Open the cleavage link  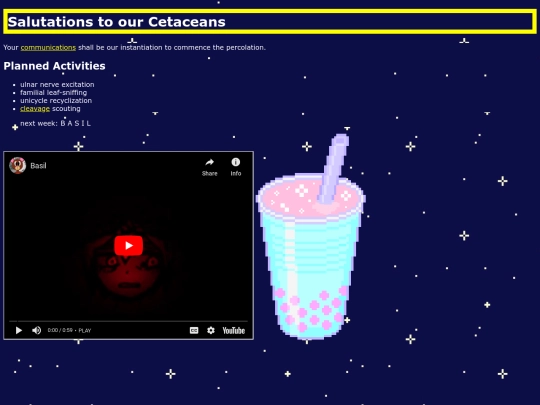click(35, 109)
